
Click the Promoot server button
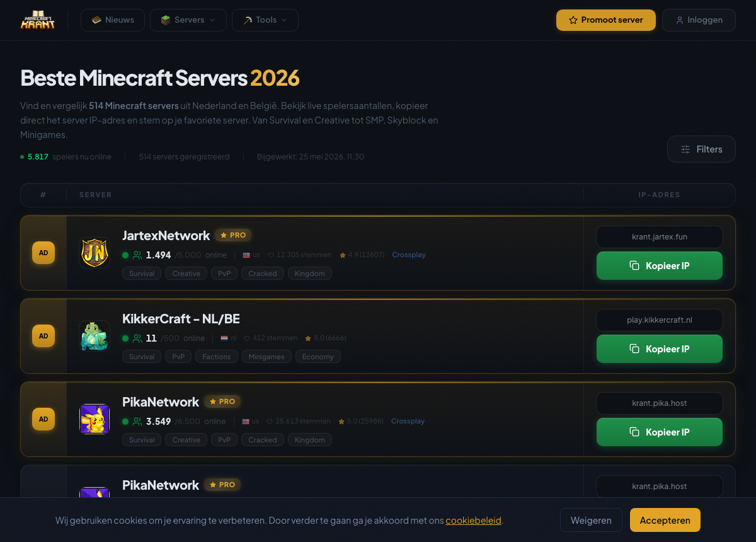point(606,20)
